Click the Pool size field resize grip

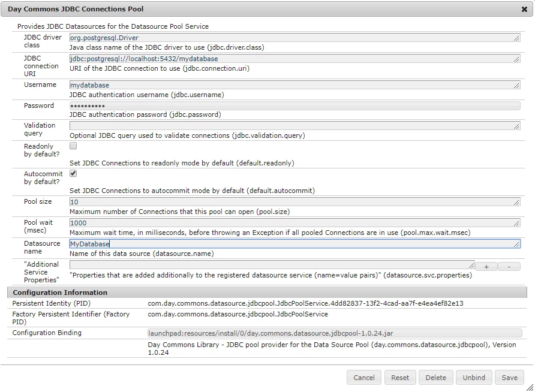[516, 203]
